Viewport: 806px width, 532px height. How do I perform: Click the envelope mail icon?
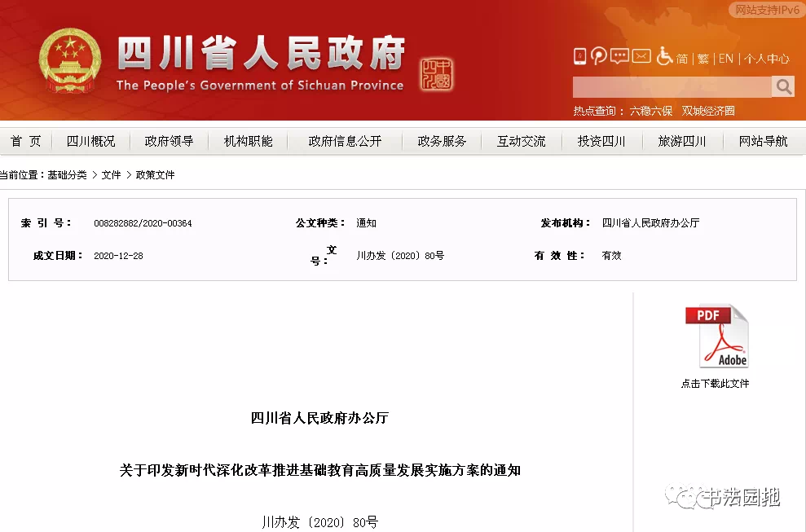click(x=642, y=57)
